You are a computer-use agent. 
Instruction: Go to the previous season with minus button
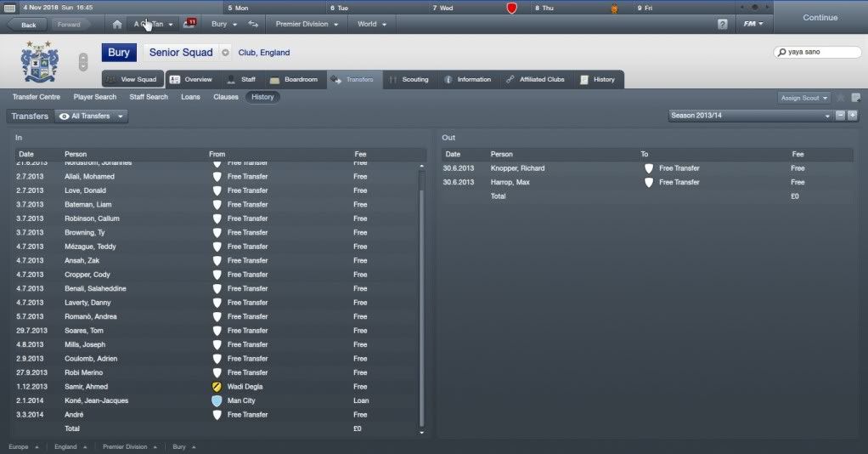click(x=840, y=116)
